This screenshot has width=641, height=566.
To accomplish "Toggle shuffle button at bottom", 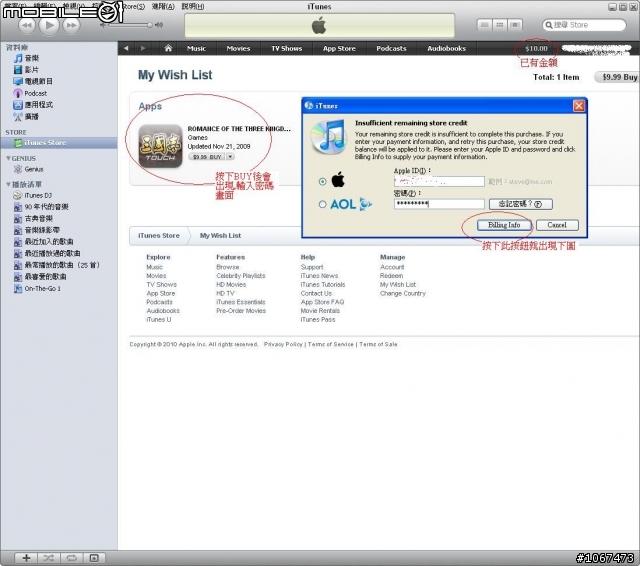I will pos(49,558).
